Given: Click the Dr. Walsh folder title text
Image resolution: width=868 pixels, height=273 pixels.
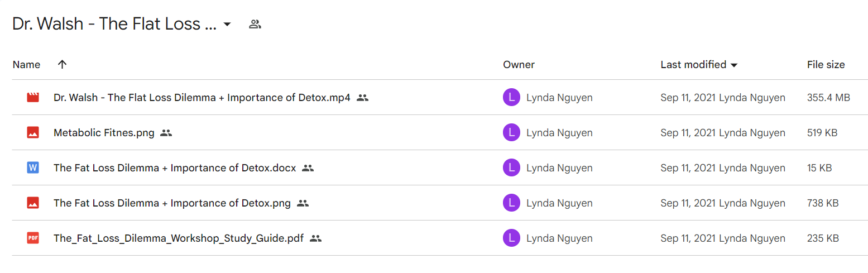Looking at the screenshot, I should [x=114, y=25].
